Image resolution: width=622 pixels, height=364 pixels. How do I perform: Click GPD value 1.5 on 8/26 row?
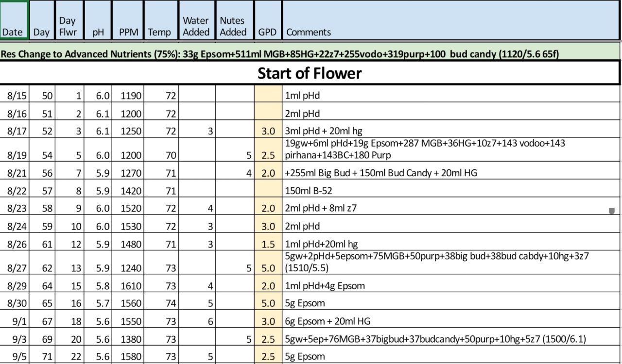point(268,244)
